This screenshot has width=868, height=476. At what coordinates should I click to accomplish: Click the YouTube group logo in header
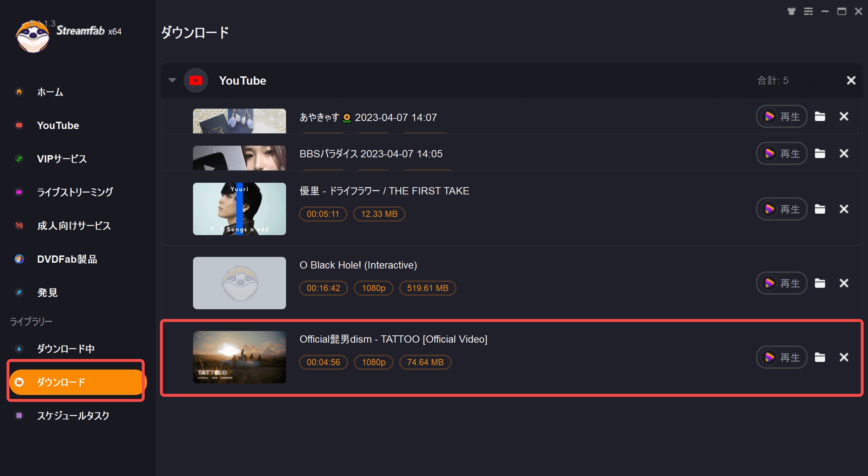196,80
